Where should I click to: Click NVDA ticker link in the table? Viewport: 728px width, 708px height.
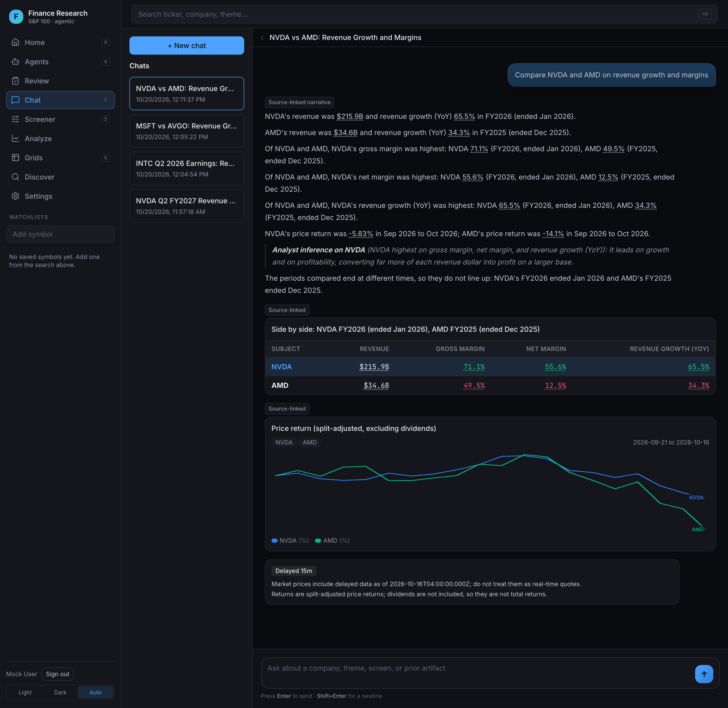(x=281, y=366)
